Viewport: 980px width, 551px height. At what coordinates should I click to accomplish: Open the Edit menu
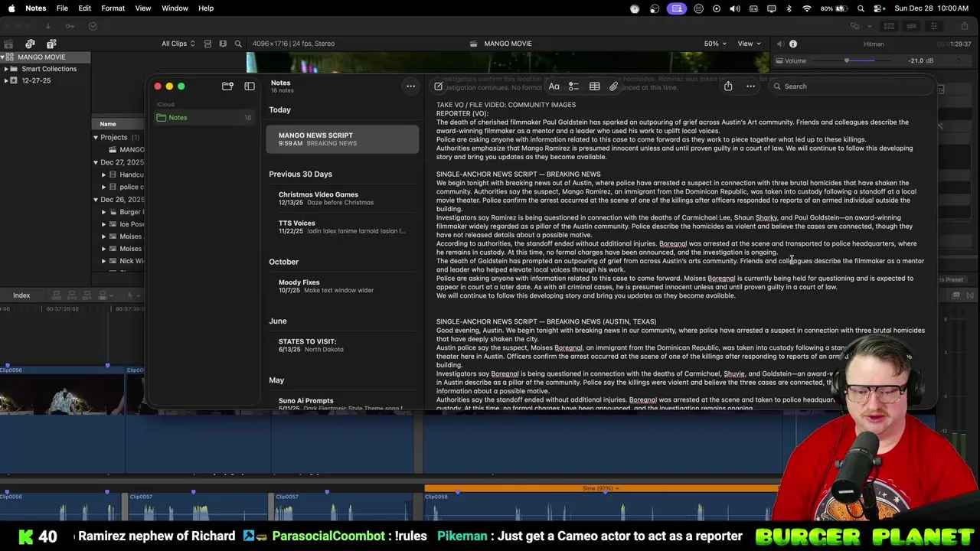[85, 8]
